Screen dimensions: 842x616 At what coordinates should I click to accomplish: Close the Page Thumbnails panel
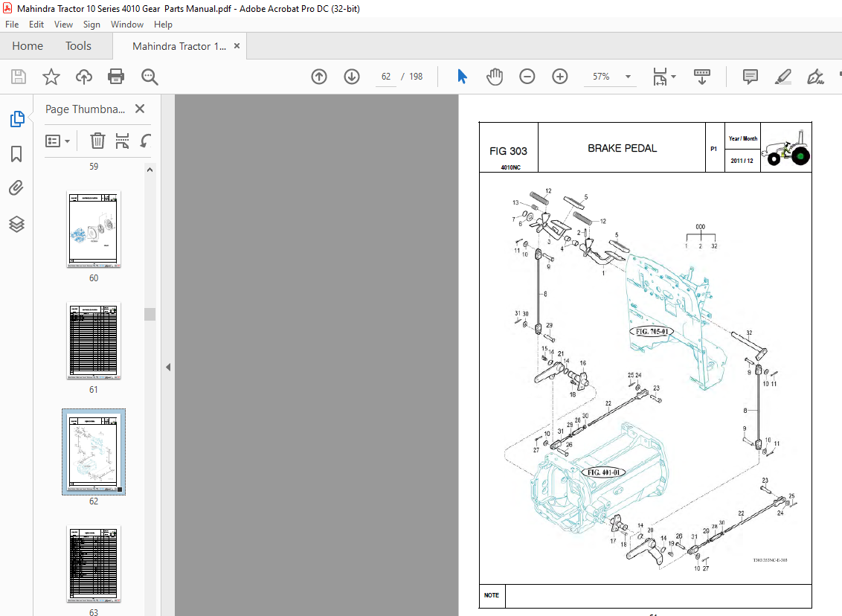click(140, 109)
